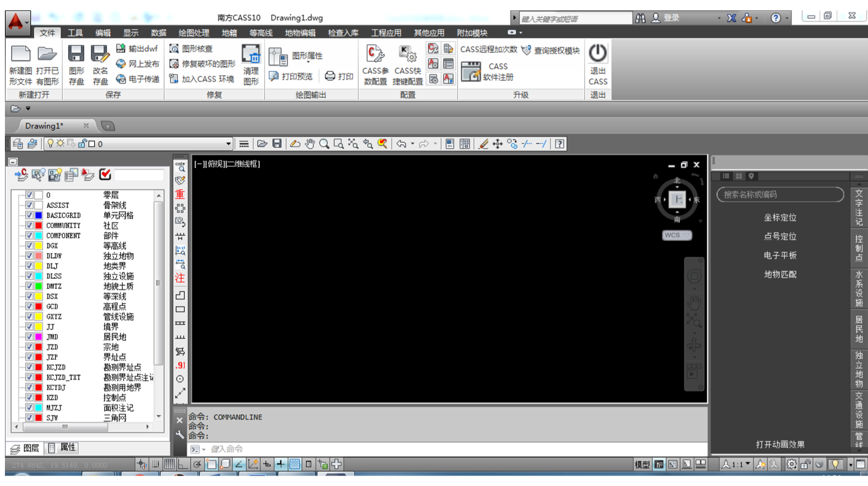Toggle the DGX layer checkbox

pyautogui.click(x=29, y=246)
